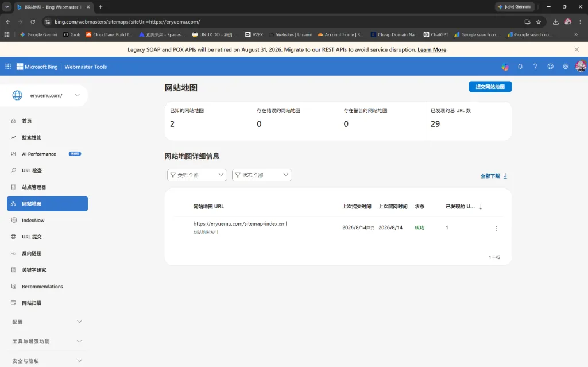Open URL 检查 in the sidebar
This screenshot has width=588, height=367.
[47, 171]
